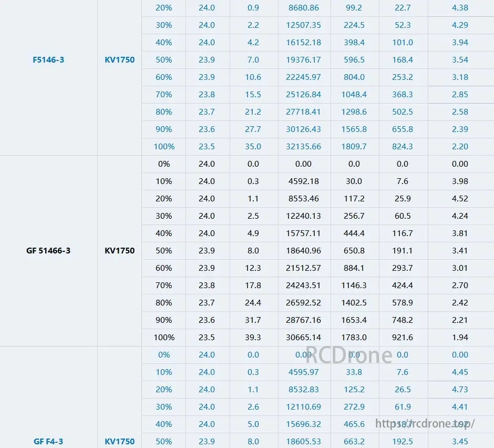Screen dimensions: 494x448
Task: Select the thrust value 32135.66
Action: click(304, 147)
